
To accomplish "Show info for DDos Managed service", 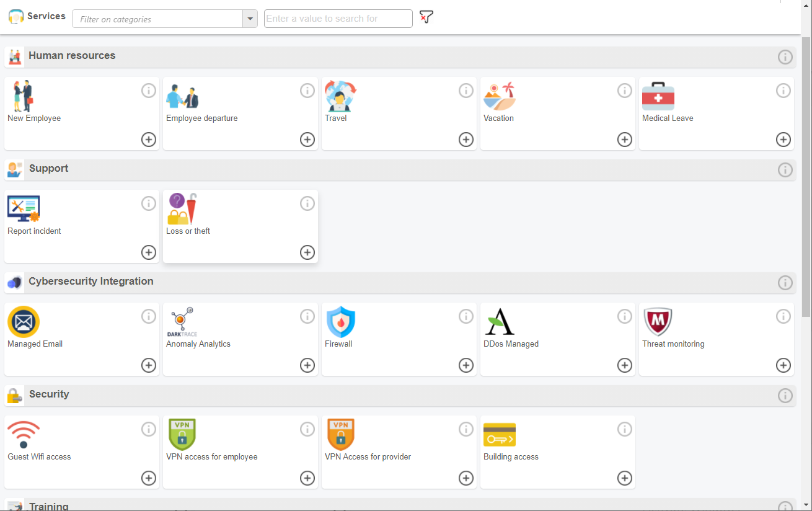I will 625,316.
